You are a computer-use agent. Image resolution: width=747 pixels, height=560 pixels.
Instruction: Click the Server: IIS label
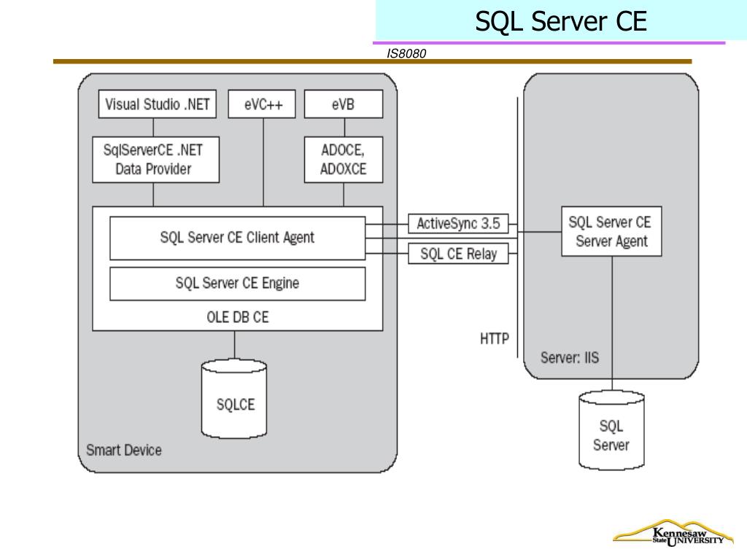(x=570, y=357)
